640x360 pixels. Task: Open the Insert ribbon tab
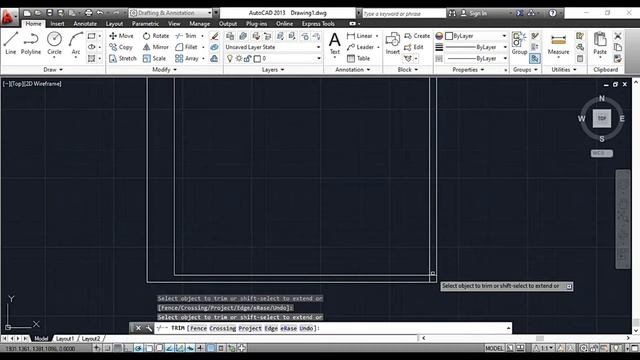pyautogui.click(x=58, y=24)
